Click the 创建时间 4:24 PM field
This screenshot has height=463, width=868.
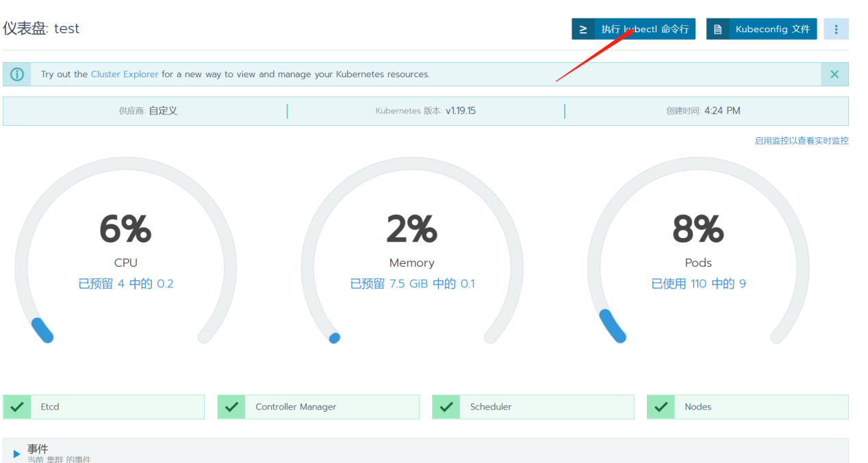pos(703,111)
